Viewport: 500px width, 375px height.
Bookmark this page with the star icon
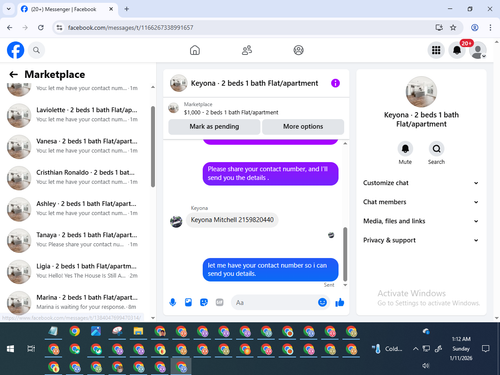click(453, 28)
